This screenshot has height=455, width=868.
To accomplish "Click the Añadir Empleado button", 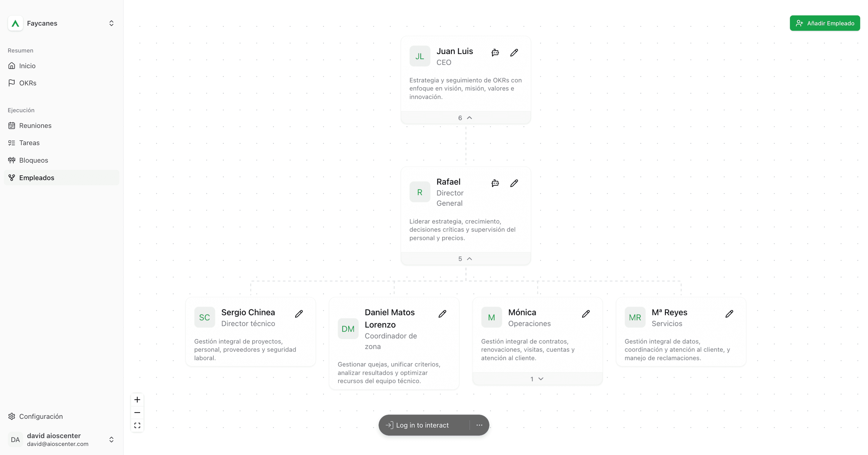I will (825, 23).
